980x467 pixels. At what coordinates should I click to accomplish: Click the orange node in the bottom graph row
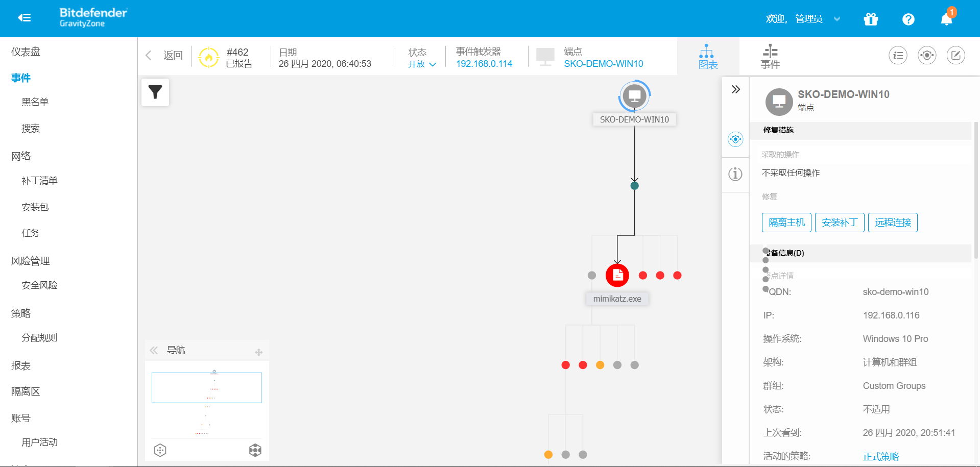(x=548, y=455)
